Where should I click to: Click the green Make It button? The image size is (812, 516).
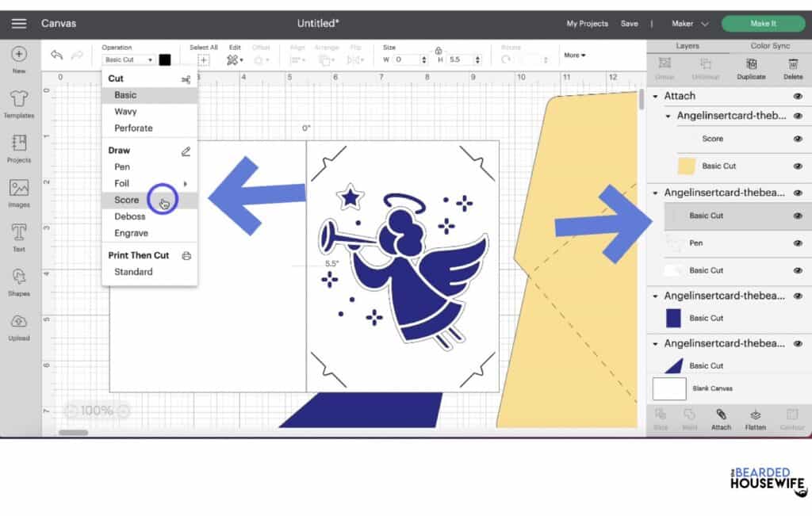tap(762, 23)
